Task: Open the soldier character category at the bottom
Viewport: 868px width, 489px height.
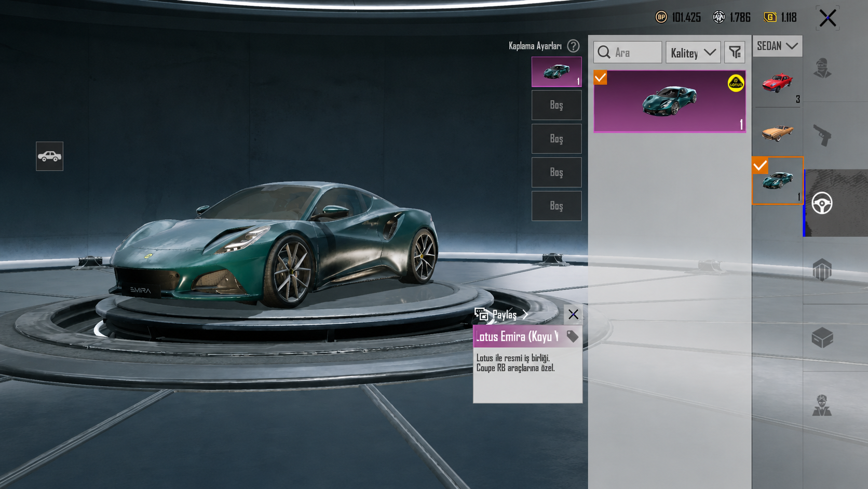Action: pyautogui.click(x=822, y=405)
